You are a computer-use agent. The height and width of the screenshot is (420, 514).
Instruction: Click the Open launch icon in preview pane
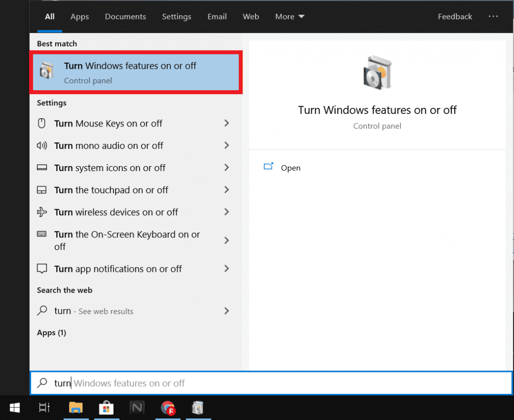[269, 166]
